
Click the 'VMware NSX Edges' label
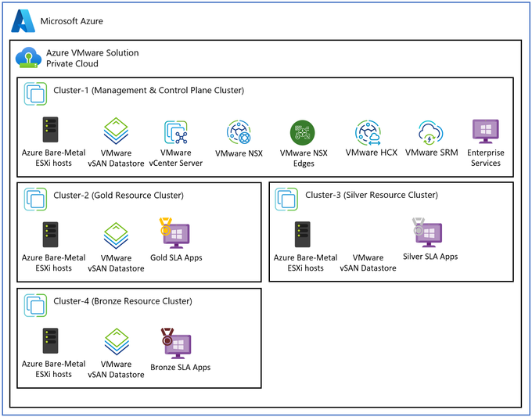[x=304, y=158]
